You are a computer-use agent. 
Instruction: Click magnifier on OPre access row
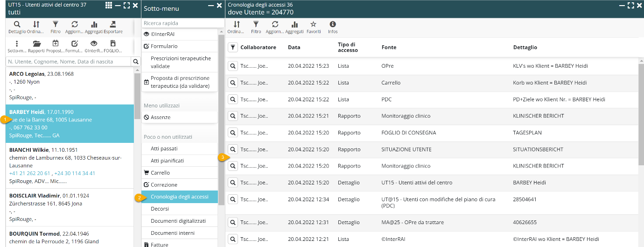pos(232,66)
